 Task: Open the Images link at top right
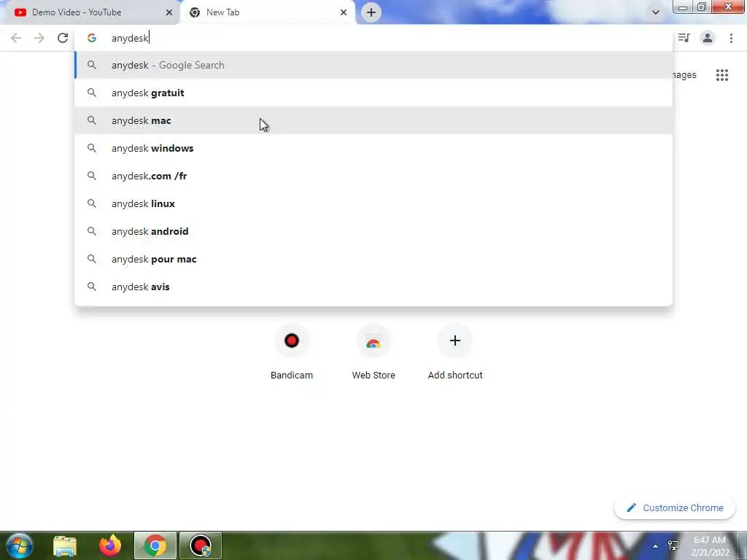[684, 75]
